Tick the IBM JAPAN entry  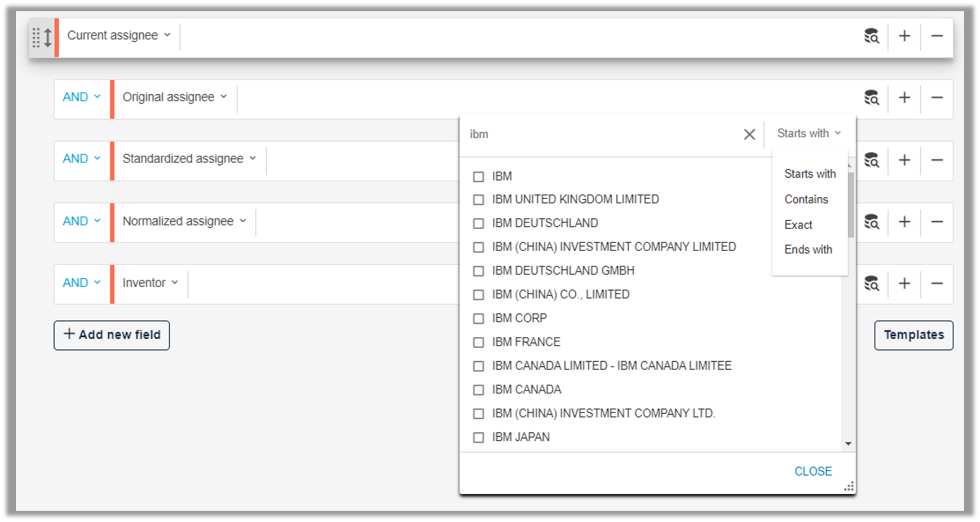pyautogui.click(x=479, y=437)
